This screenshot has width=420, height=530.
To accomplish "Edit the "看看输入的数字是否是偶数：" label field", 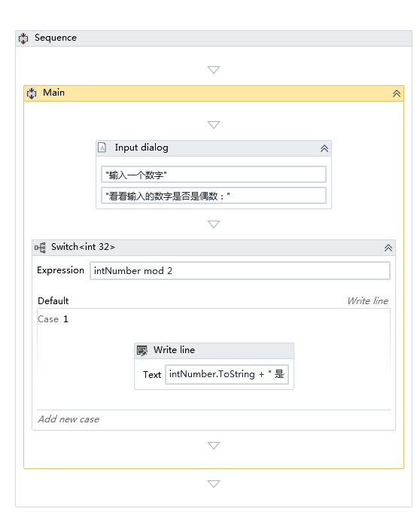I will point(214,196).
